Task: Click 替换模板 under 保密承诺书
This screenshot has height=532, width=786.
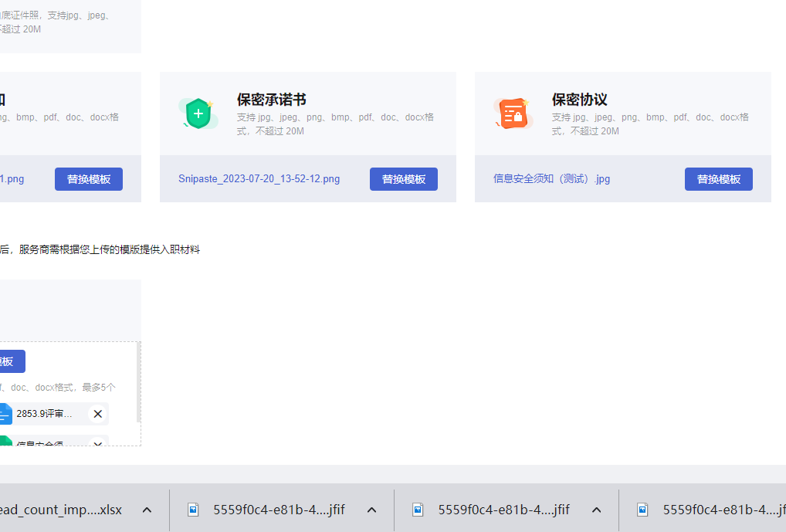Action: tap(403, 179)
